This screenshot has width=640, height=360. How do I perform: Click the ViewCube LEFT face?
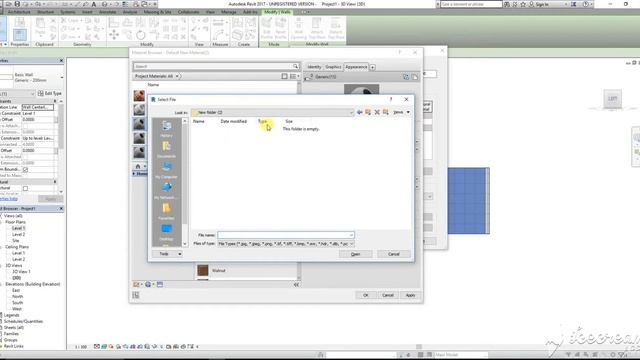(612, 98)
